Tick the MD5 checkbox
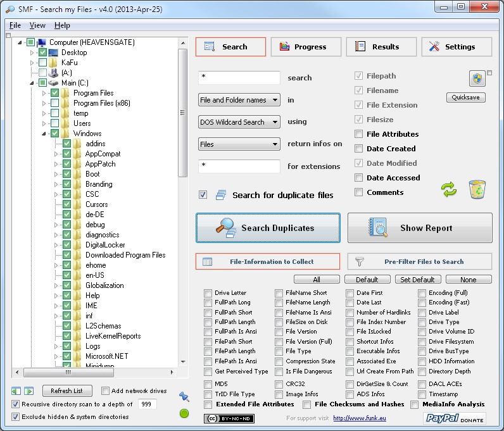Screen dimensions: 504x431 208,384
